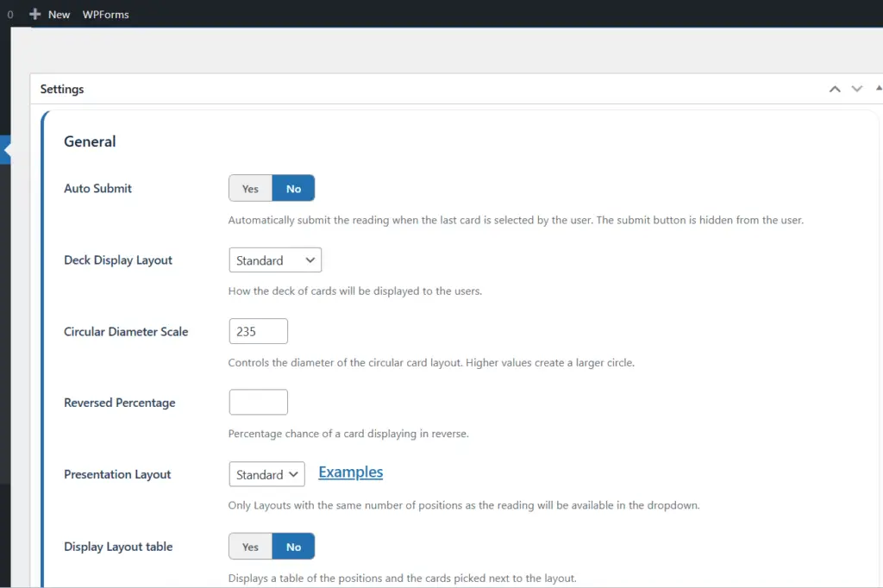Set Auto Submit to Yes

point(251,188)
